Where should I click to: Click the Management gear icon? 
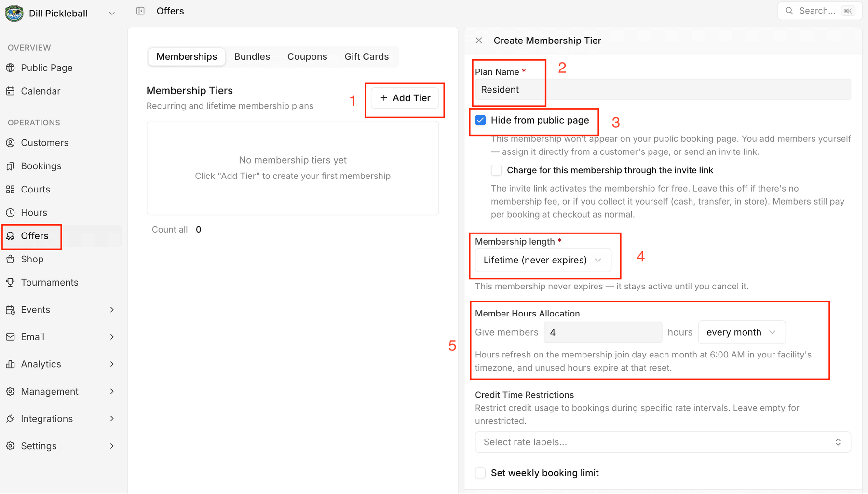tap(10, 391)
